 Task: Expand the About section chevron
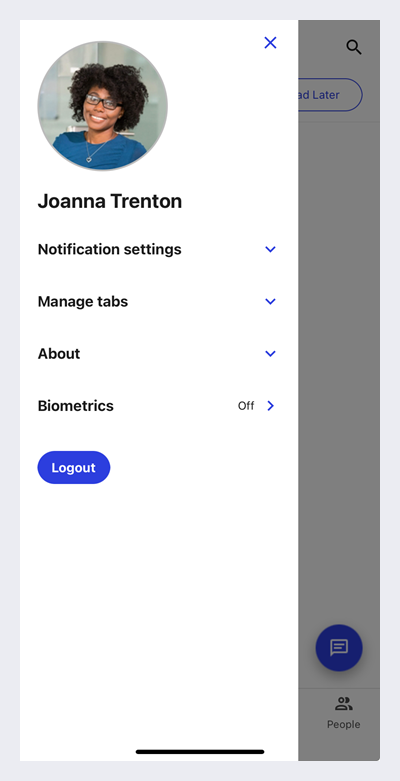coord(270,354)
